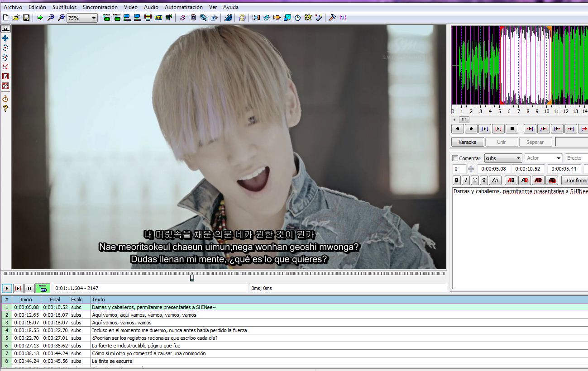Screen dimensions: 588x371
Task: Open the Attachments paperclip icon
Action: (204, 18)
